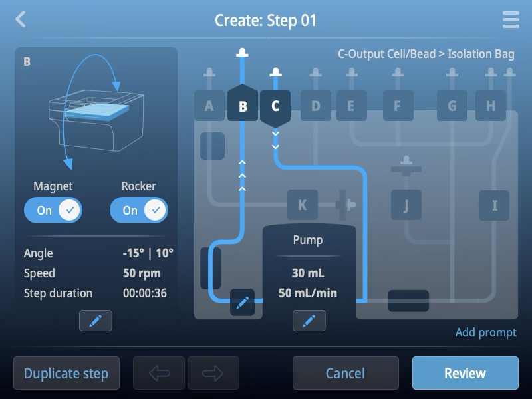Edit pump parameters with the pencil icon

(309, 321)
